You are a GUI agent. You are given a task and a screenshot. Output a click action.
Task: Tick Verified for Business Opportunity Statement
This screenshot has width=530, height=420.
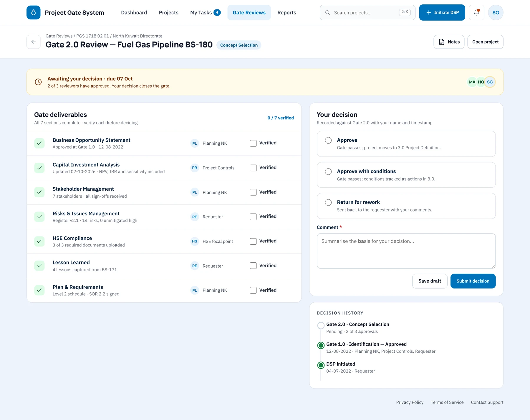click(x=253, y=143)
